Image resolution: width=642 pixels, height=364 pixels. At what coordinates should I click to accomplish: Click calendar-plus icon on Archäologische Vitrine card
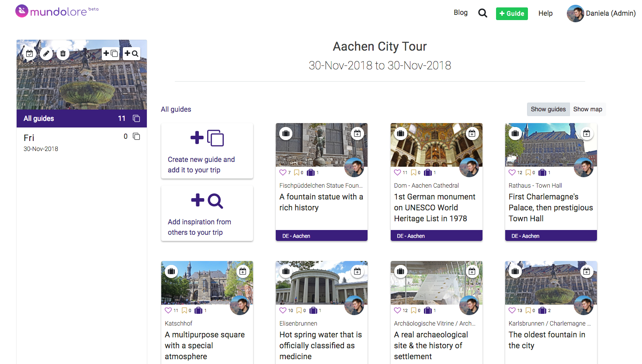point(472,271)
